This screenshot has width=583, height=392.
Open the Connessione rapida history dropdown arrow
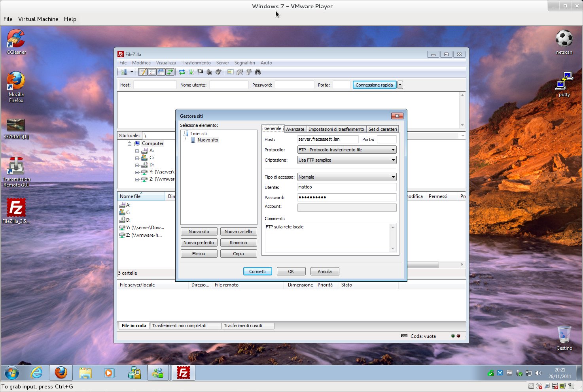(x=400, y=85)
